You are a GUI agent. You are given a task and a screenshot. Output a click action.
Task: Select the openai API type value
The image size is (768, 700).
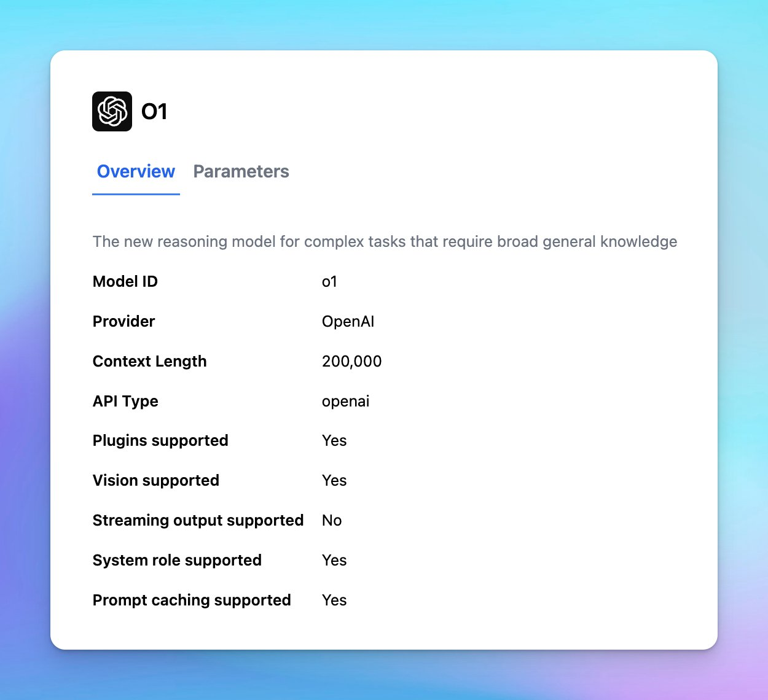345,401
